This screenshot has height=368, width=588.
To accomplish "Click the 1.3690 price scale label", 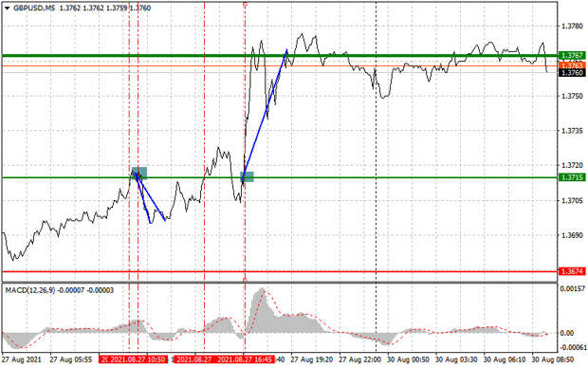I will click(x=572, y=235).
